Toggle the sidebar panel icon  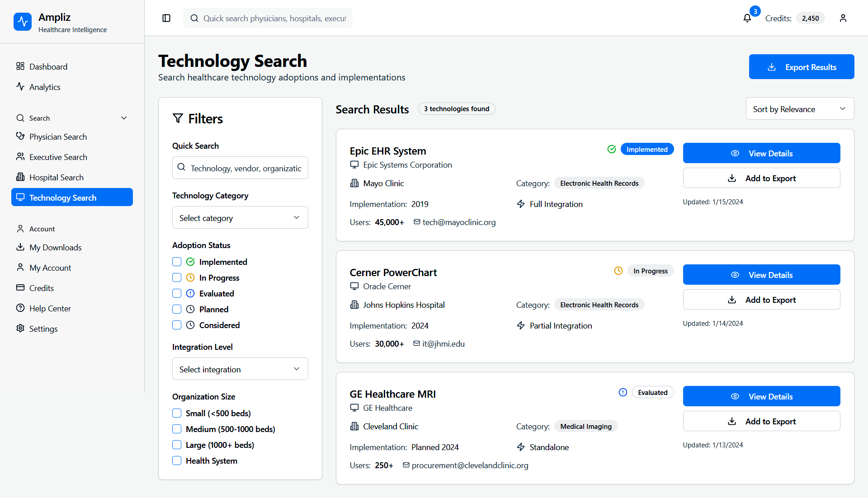point(166,18)
